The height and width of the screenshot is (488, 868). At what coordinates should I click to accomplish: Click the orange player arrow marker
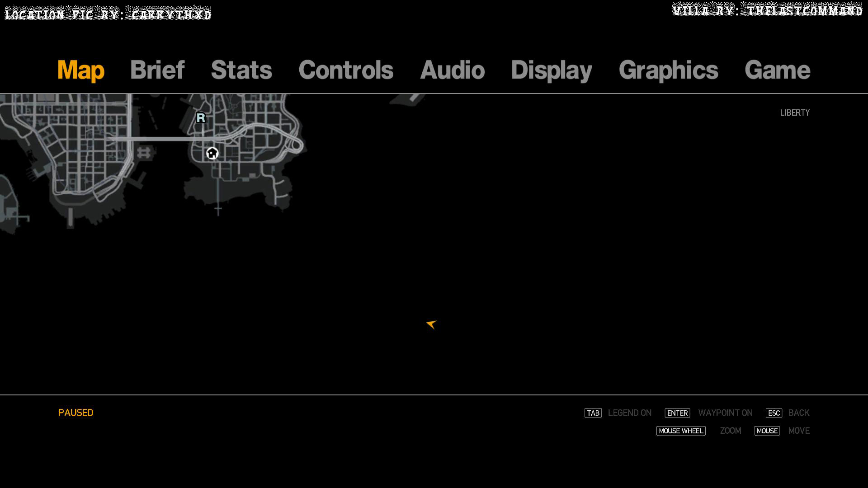(x=432, y=324)
